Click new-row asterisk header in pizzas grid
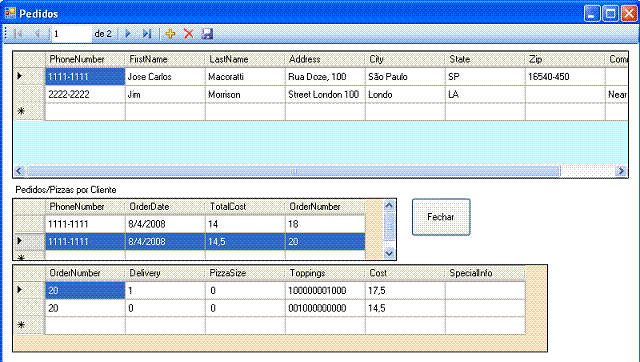Image resolution: width=640 pixels, height=362 pixels. 29,325
